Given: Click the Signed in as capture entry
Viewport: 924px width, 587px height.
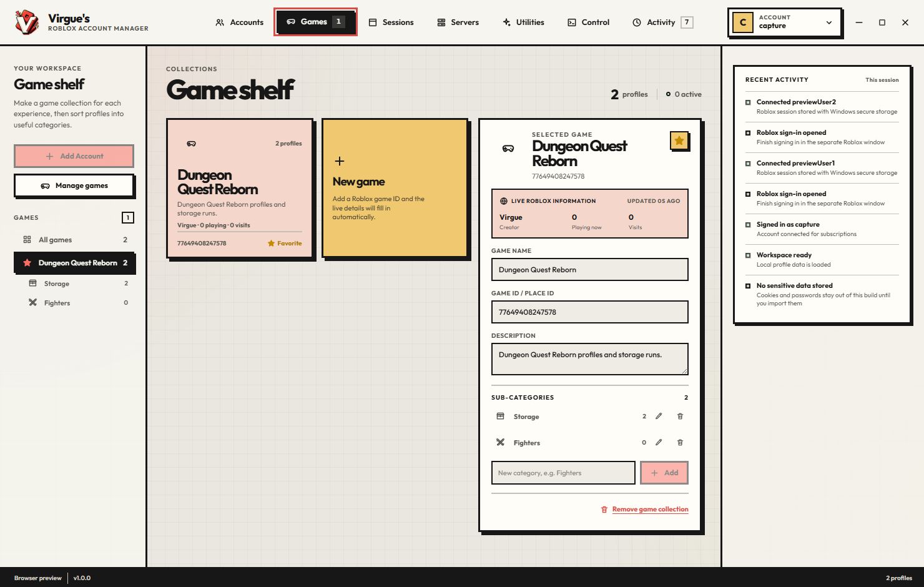Looking at the screenshot, I should click(x=822, y=229).
